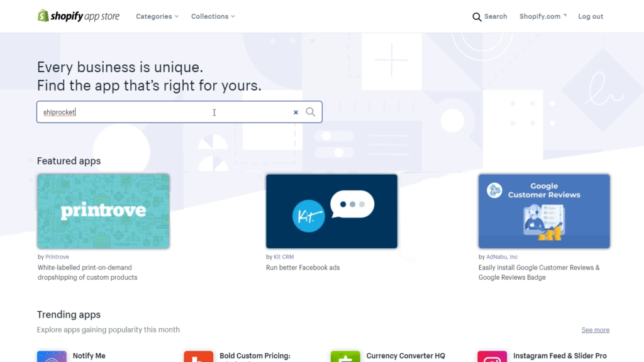Follow the Printrove developer link
The height and width of the screenshot is (362, 644).
(x=57, y=257)
